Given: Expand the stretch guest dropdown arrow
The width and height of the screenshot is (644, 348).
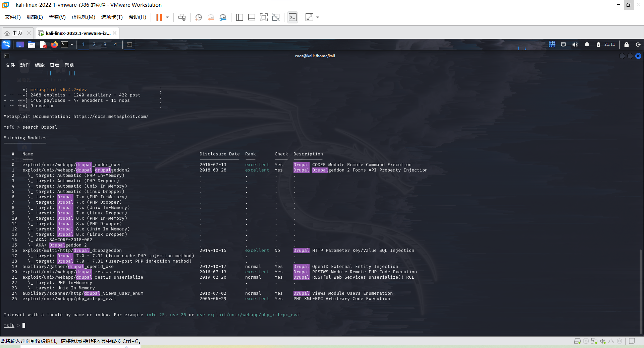Looking at the screenshot, I should tap(318, 17).
